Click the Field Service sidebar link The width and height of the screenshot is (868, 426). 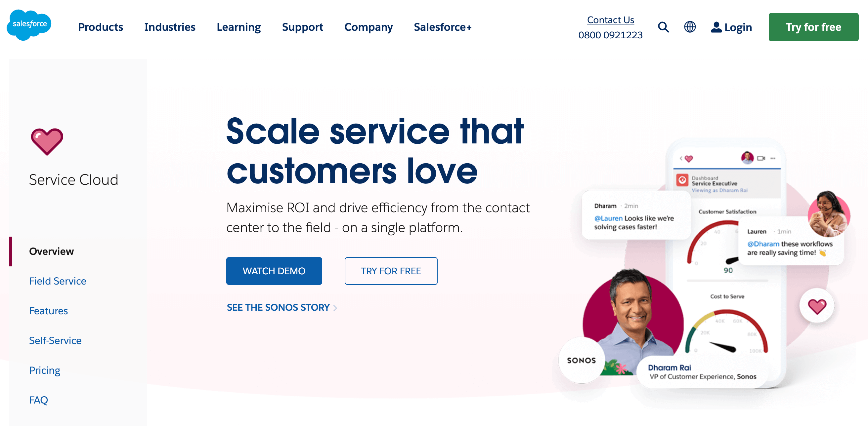coord(58,281)
